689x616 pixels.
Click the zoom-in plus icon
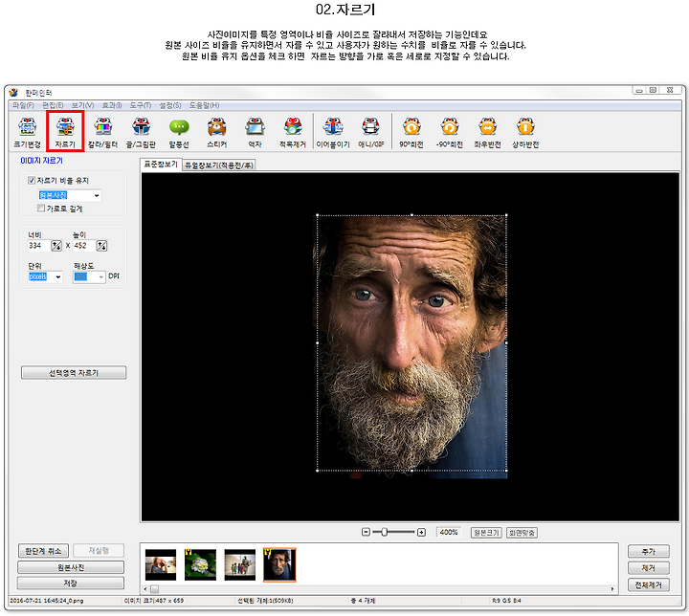click(x=421, y=532)
